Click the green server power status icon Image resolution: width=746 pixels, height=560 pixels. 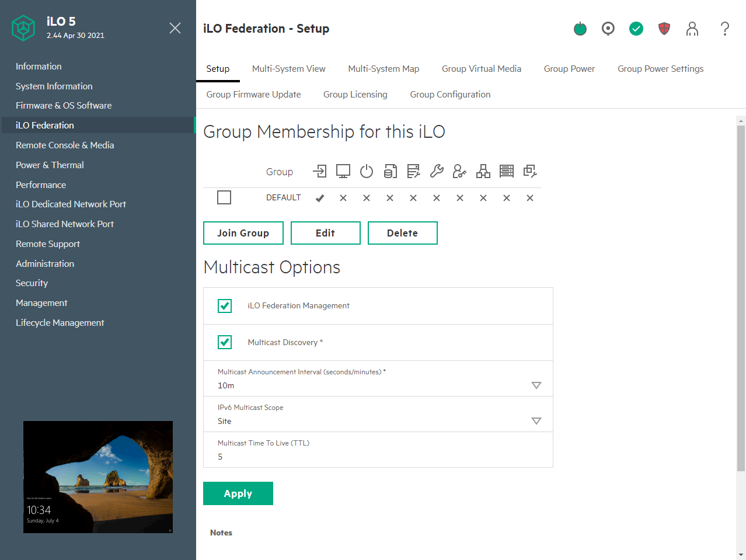click(x=580, y=29)
